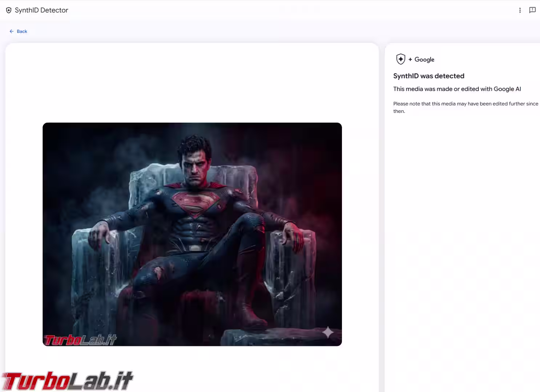Click the 'SynthID Detector' title text
This screenshot has width=540, height=392.
coord(41,10)
